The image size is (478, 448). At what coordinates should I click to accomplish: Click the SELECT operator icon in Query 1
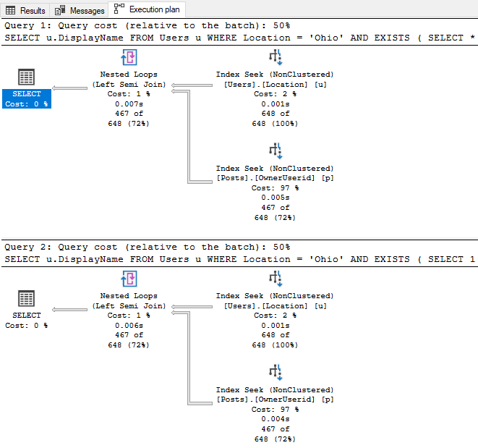[x=27, y=77]
